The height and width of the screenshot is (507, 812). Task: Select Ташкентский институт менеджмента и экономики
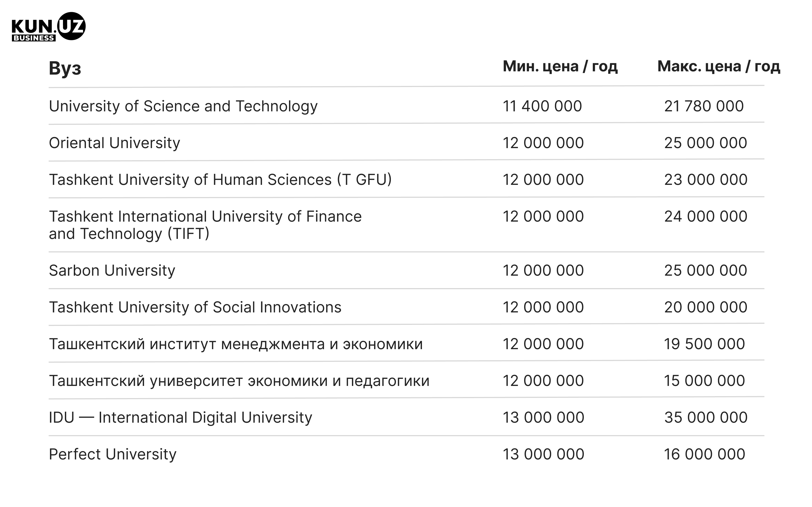pyautogui.click(x=236, y=344)
